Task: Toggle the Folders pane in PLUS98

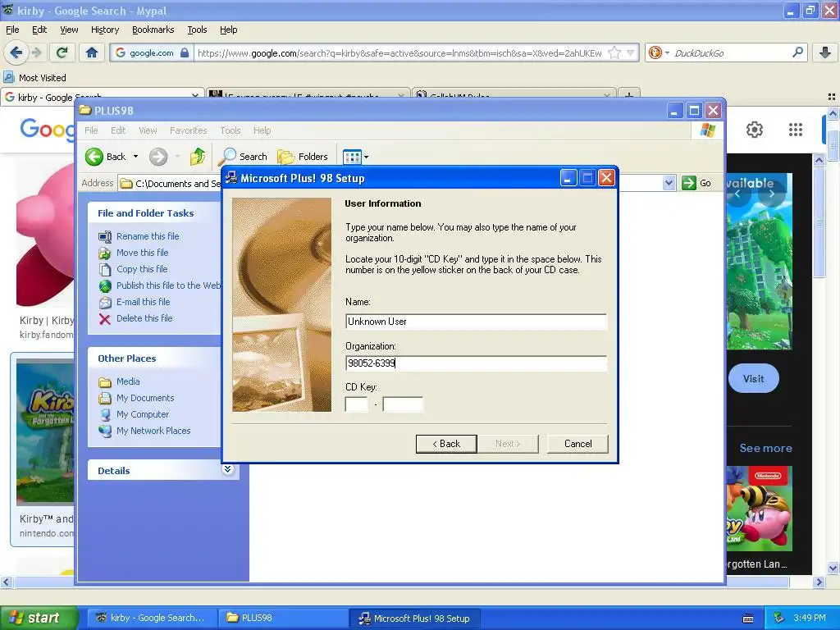Action: tap(303, 157)
